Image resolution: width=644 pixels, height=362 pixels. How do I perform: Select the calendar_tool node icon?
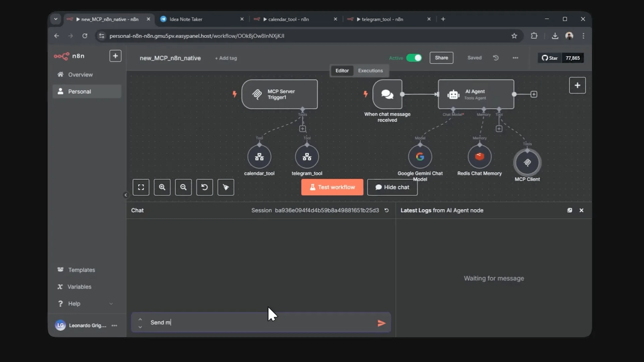(259, 157)
